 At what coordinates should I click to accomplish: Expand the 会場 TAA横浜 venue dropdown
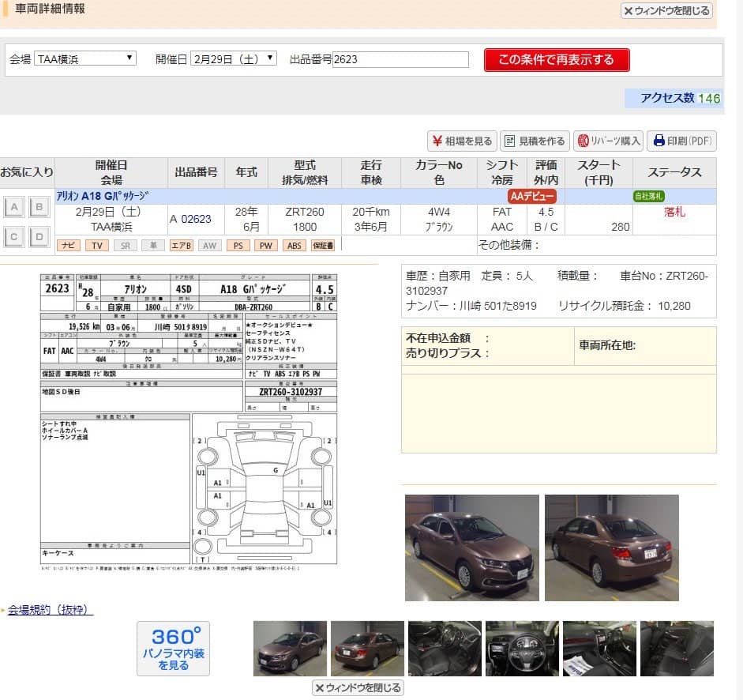pyautogui.click(x=85, y=58)
